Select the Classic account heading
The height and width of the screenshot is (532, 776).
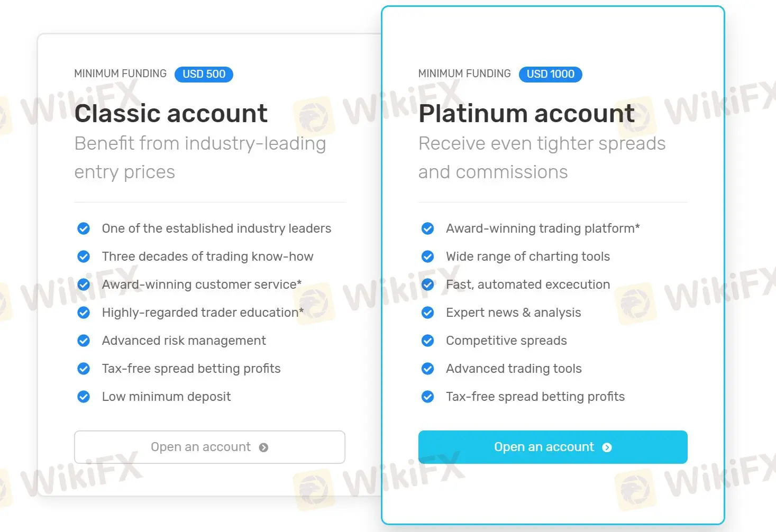(x=171, y=114)
